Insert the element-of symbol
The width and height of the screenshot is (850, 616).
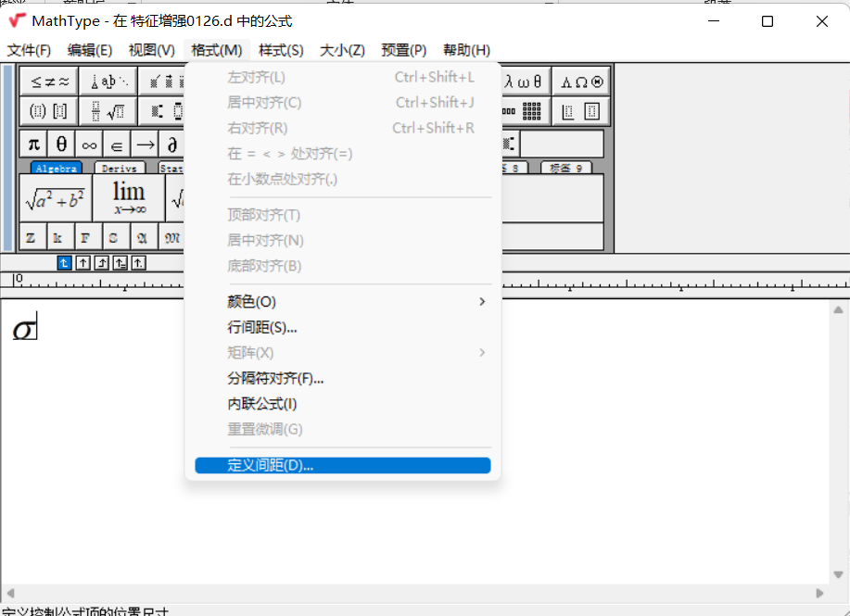tap(117, 145)
